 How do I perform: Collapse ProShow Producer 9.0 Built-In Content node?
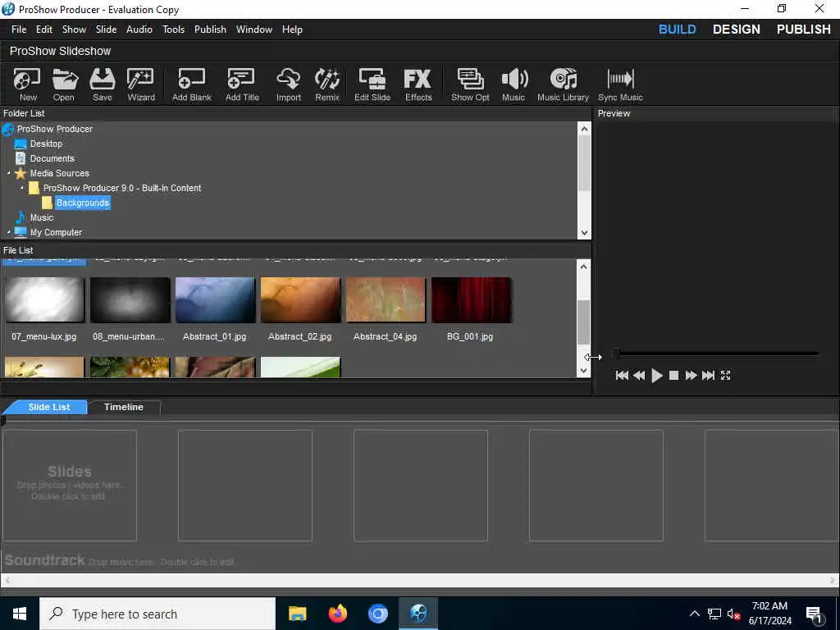(22, 188)
